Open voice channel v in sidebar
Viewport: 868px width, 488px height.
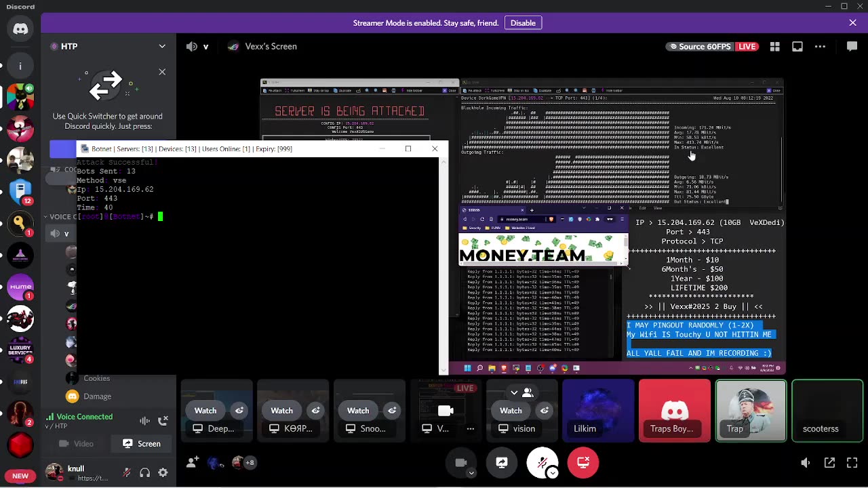coord(60,233)
